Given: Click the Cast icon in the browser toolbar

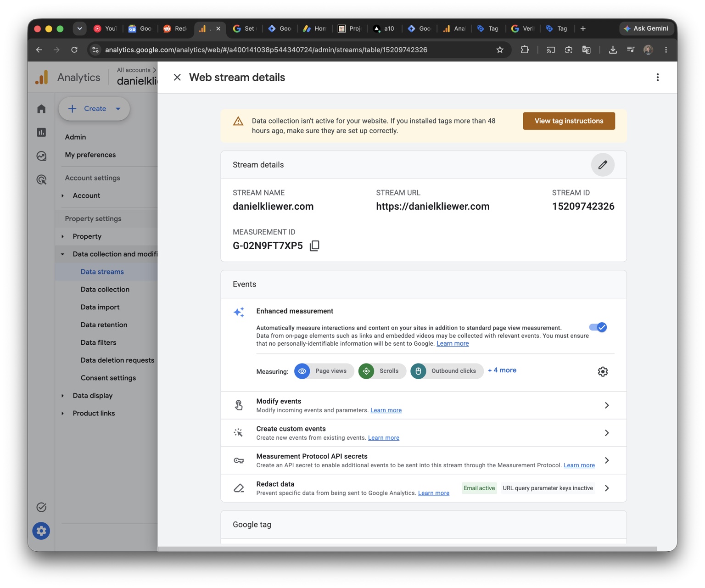Looking at the screenshot, I should [x=551, y=50].
